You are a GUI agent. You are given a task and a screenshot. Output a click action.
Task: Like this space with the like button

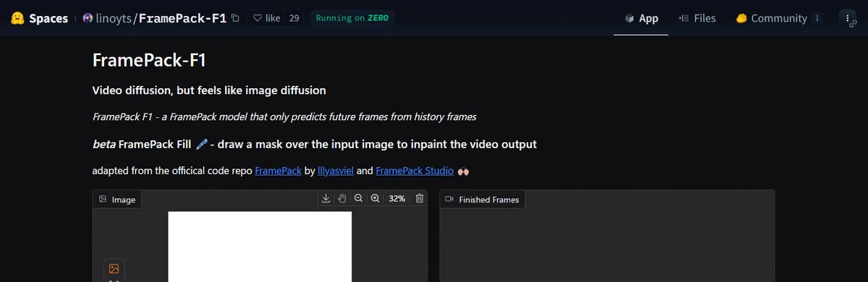click(x=266, y=18)
